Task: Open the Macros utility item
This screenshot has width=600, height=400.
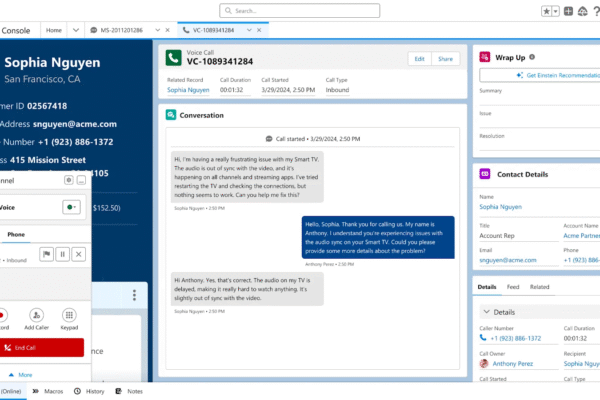Action: click(47, 391)
